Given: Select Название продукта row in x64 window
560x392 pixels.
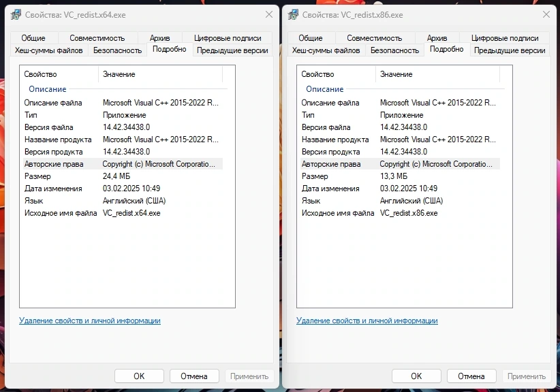Looking at the screenshot, I should pyautogui.click(x=123, y=140).
